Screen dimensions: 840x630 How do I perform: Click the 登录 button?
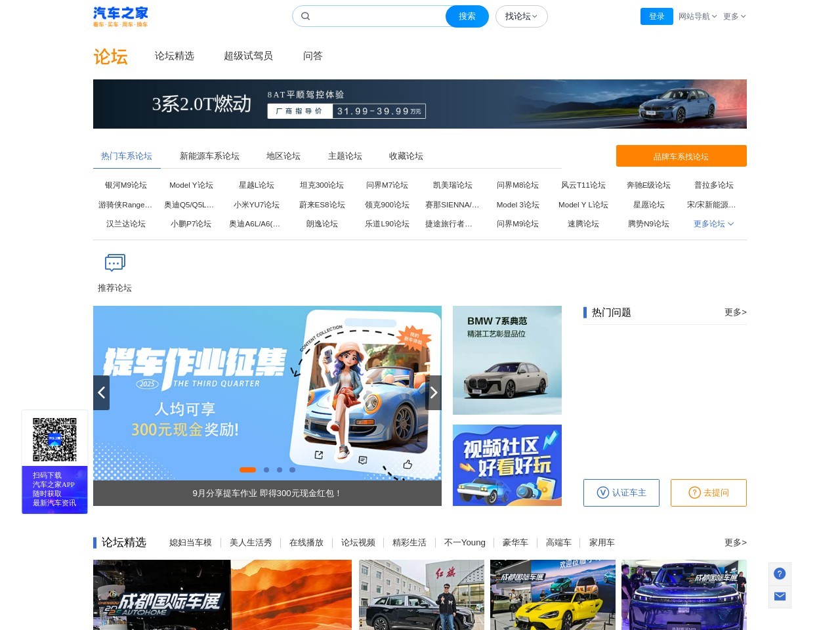(657, 16)
